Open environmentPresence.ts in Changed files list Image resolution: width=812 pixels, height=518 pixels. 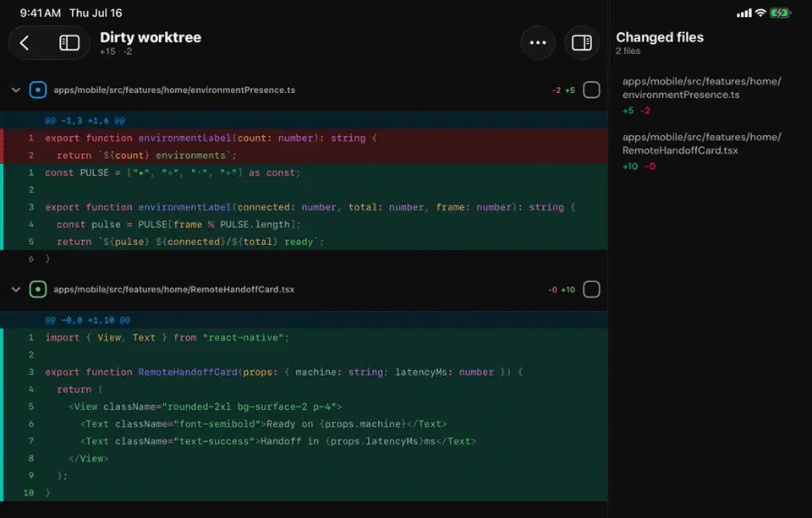tap(702, 95)
